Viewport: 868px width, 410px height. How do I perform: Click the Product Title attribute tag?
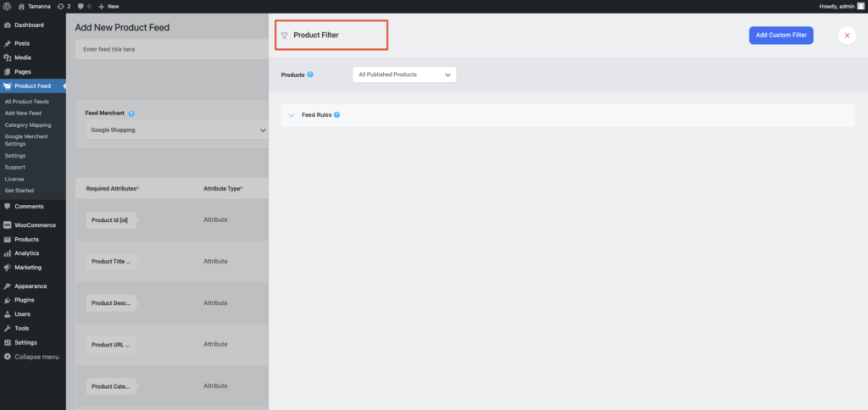[x=111, y=262]
